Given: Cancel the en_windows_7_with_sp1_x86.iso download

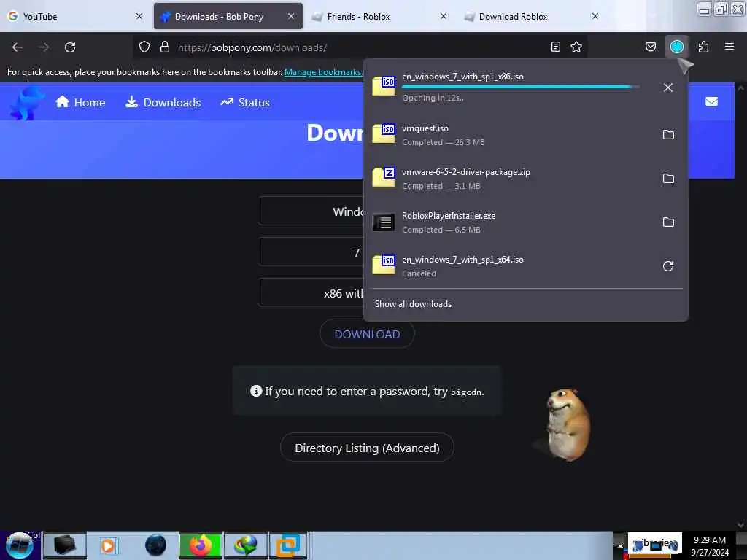Looking at the screenshot, I should [x=668, y=87].
